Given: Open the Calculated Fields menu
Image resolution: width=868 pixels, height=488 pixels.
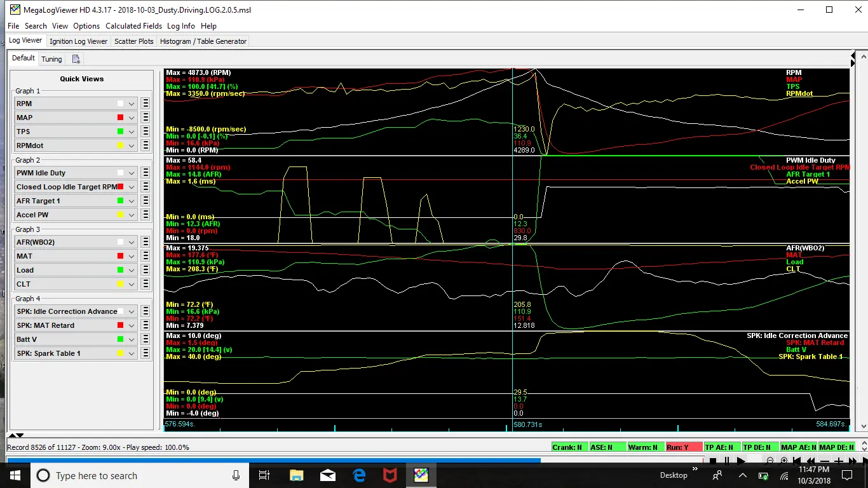Looking at the screenshot, I should pyautogui.click(x=133, y=26).
